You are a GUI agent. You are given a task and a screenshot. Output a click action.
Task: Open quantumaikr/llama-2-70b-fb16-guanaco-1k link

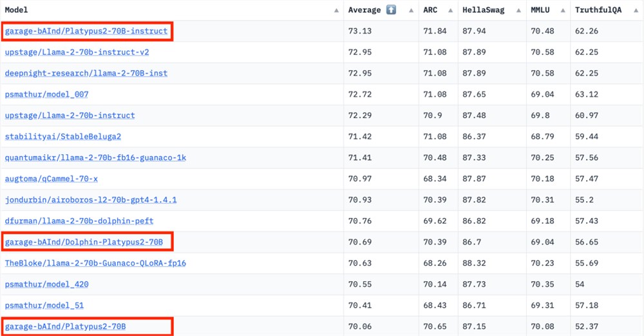click(x=95, y=158)
